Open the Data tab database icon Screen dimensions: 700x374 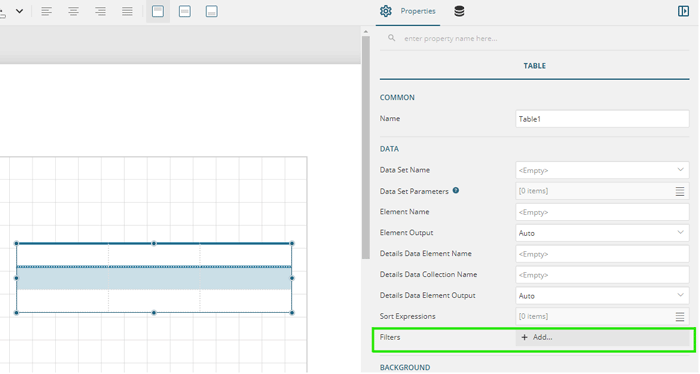459,11
